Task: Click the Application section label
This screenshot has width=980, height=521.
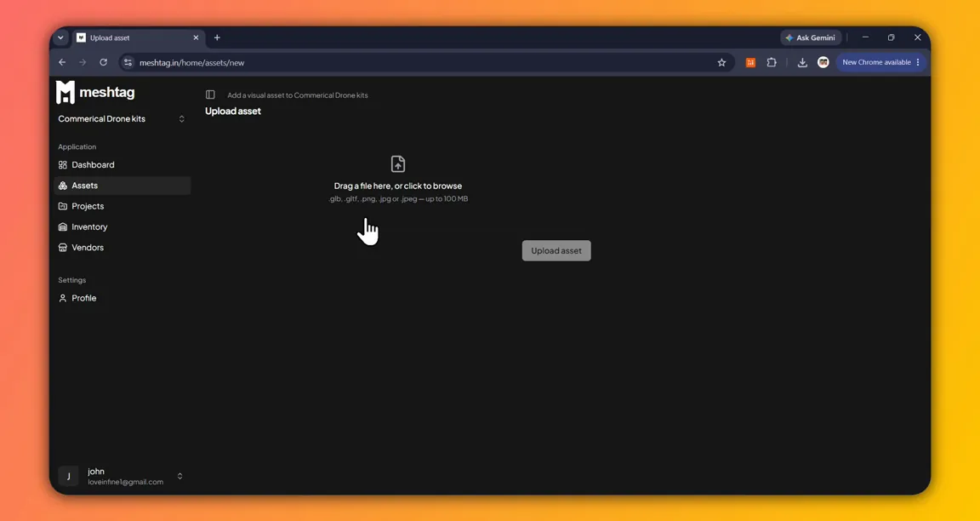Action: pos(77,147)
